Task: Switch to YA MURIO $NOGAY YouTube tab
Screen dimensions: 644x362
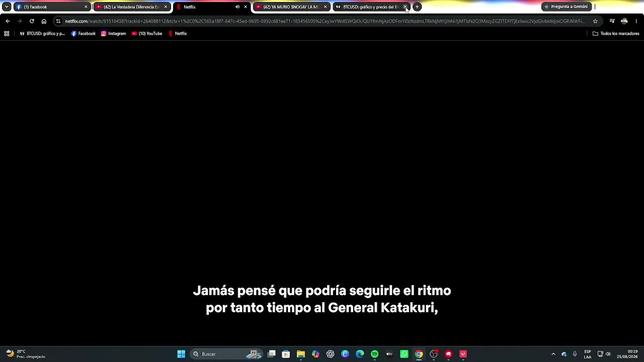Action: tap(291, 7)
